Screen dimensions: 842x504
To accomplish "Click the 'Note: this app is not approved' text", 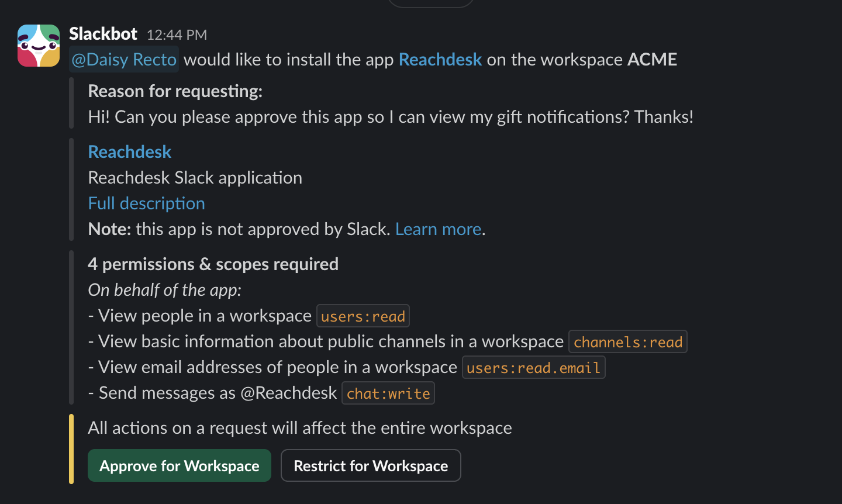I will point(239,229).
